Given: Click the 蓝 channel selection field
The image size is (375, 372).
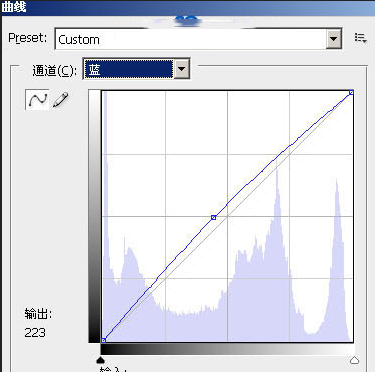Looking at the screenshot, I should 129,69.
